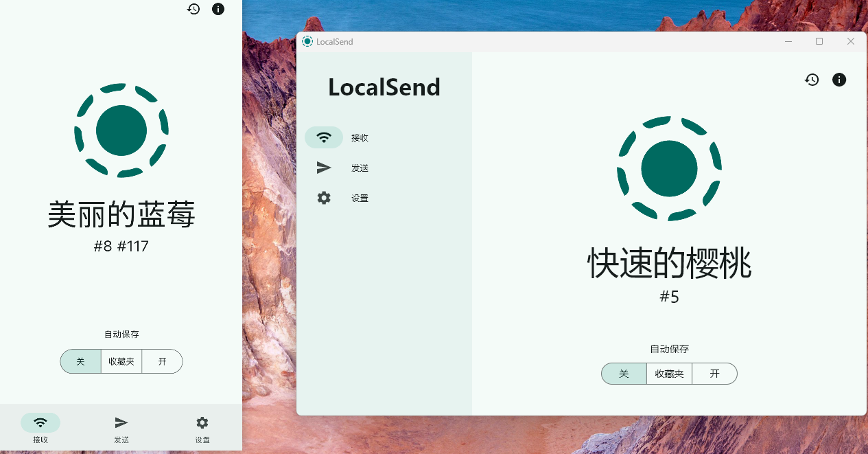Open the transfer history in the left window

(x=193, y=9)
